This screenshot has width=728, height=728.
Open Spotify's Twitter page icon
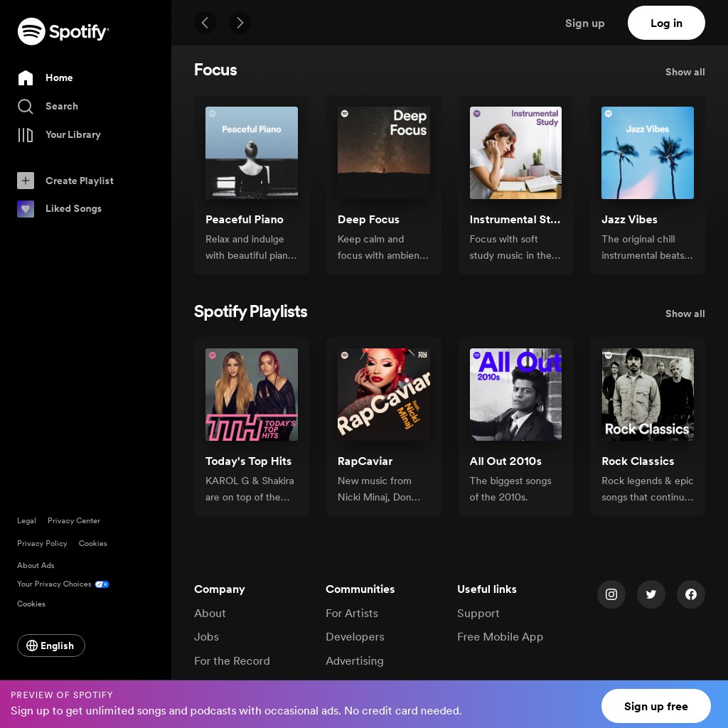coord(651,594)
